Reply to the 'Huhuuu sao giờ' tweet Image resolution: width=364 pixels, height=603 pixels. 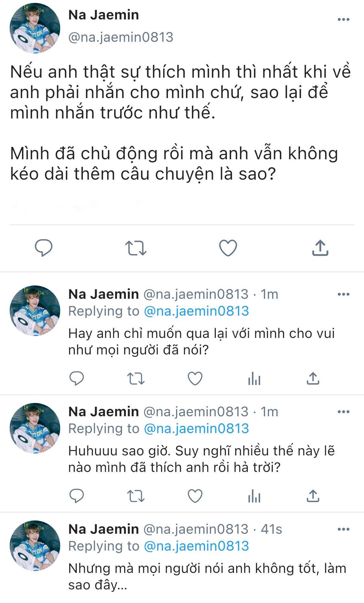click(77, 496)
